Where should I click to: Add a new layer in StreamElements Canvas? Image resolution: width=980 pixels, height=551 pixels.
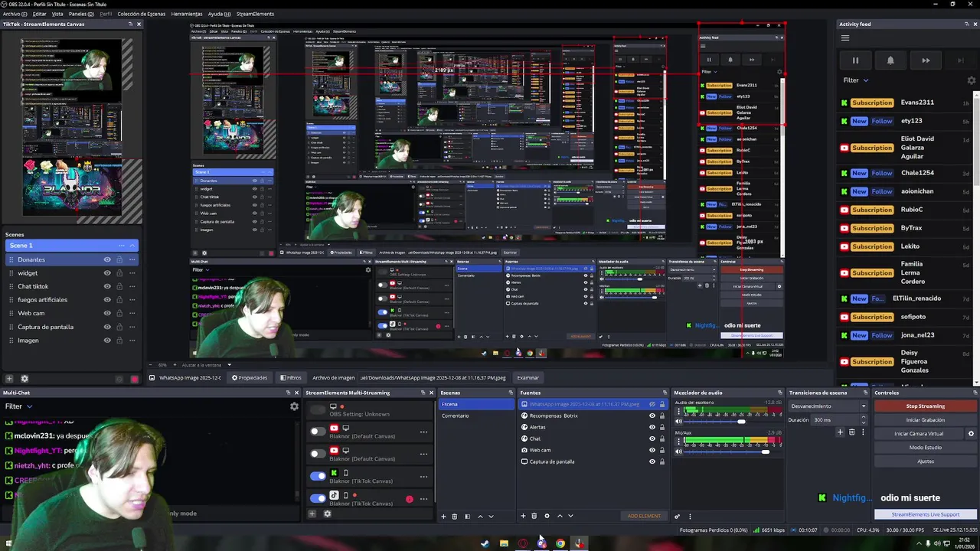click(9, 378)
